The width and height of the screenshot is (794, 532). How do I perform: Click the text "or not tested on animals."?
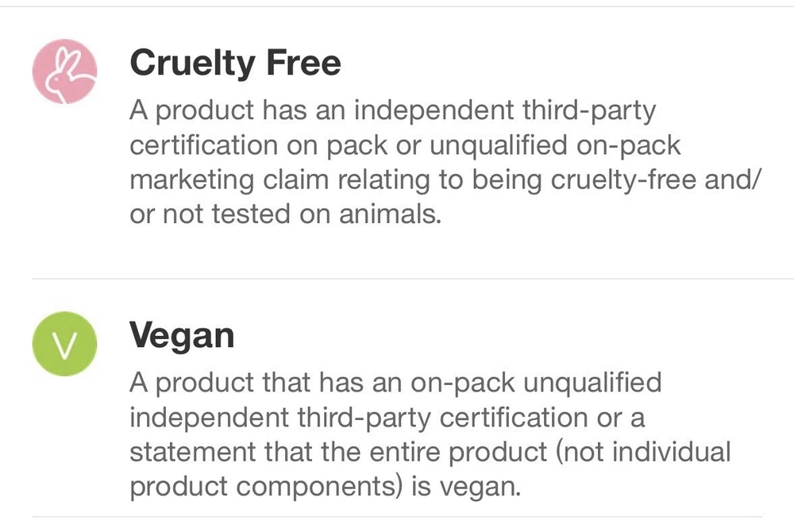(x=285, y=214)
